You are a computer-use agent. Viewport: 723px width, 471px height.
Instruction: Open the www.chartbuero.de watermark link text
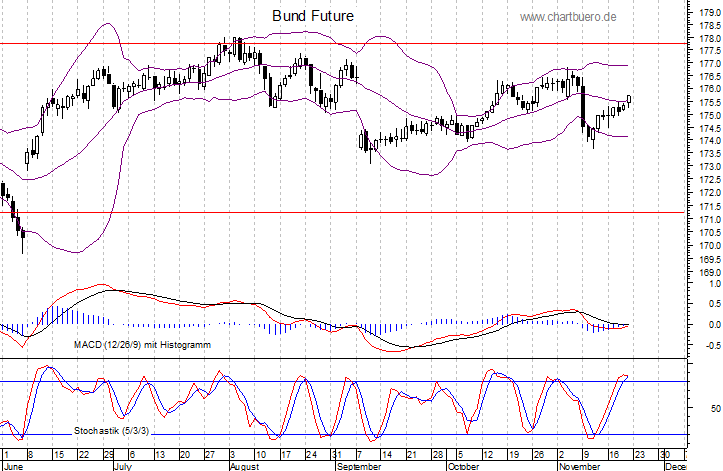coord(568,17)
